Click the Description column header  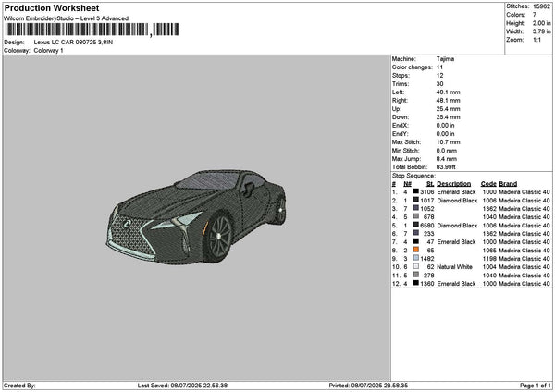pos(454,184)
